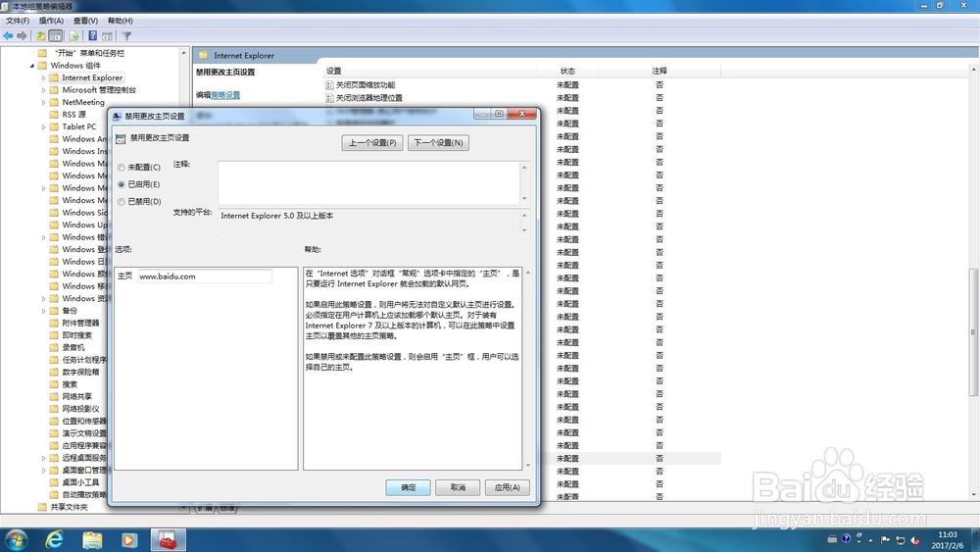Show hidden tray icons arrow
Screen dimensions: 980x552
(870, 540)
